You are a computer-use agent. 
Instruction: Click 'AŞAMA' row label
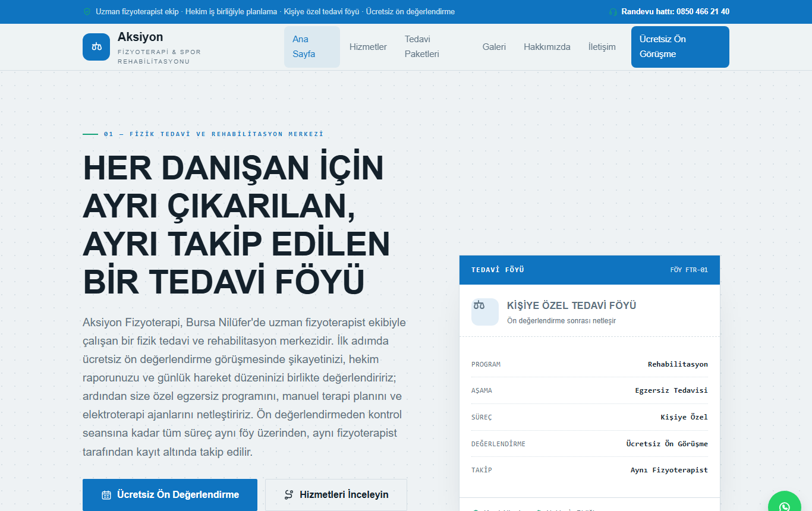point(481,391)
